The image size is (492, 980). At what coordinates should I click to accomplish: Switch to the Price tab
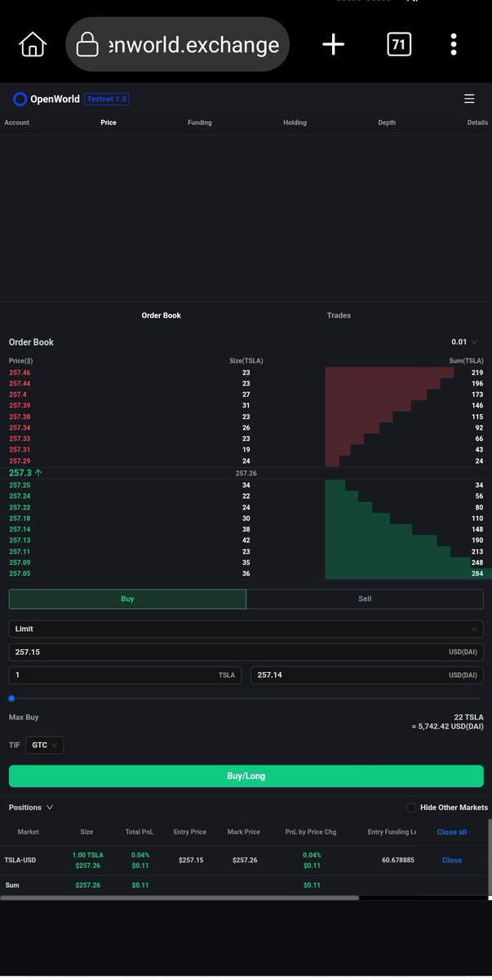(x=109, y=122)
